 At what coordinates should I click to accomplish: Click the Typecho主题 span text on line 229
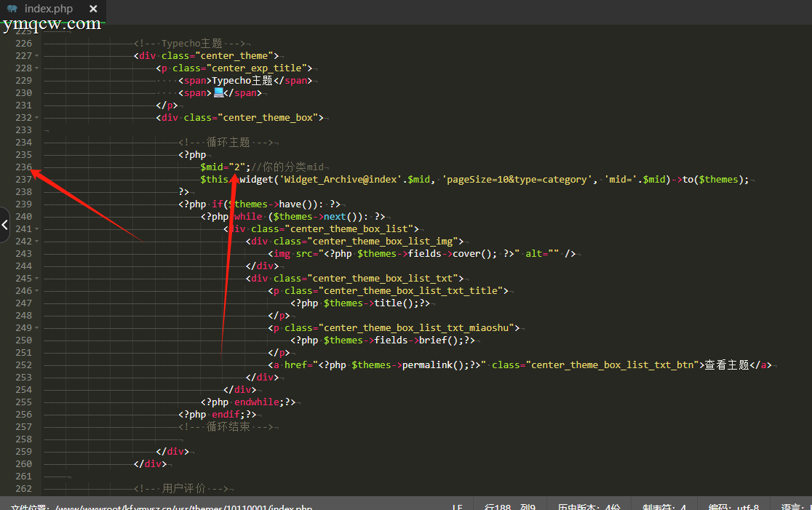click(x=242, y=81)
